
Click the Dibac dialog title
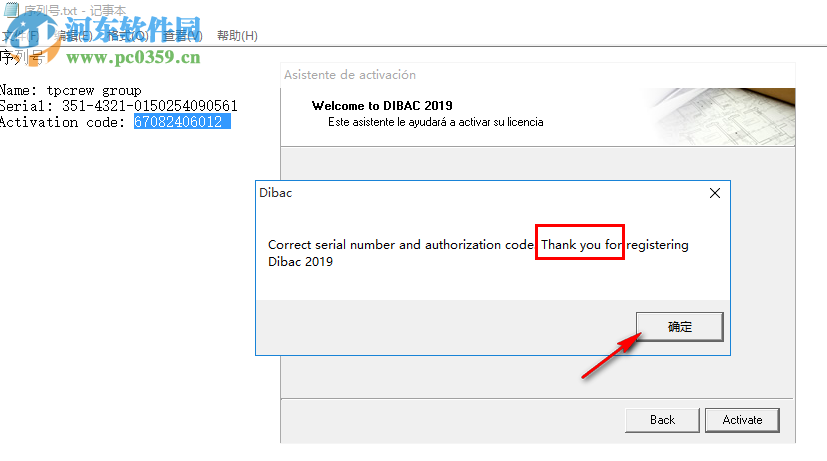coord(275,193)
